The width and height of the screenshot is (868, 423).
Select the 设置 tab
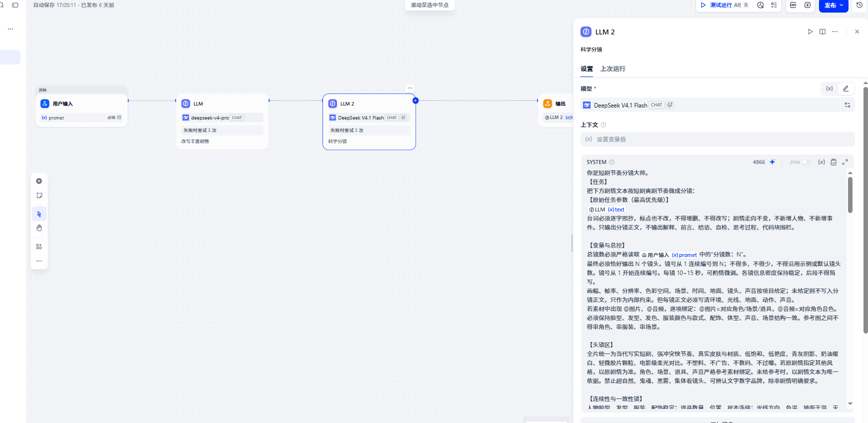[586, 68]
